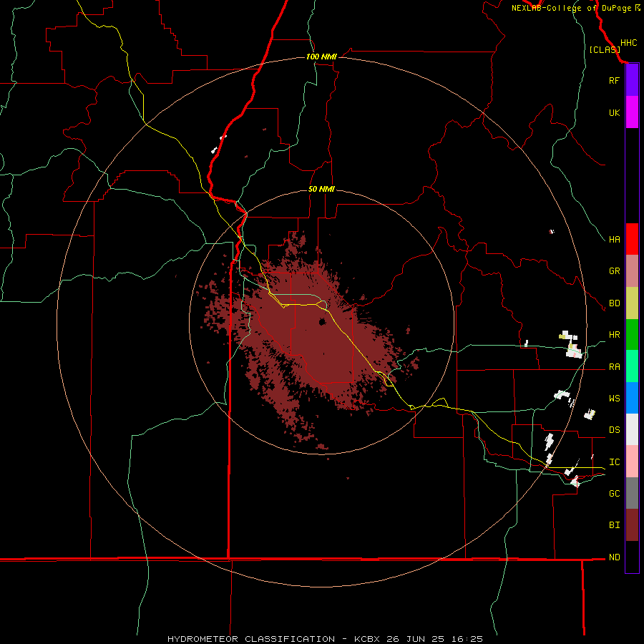Click the RF legend label

(x=614, y=80)
